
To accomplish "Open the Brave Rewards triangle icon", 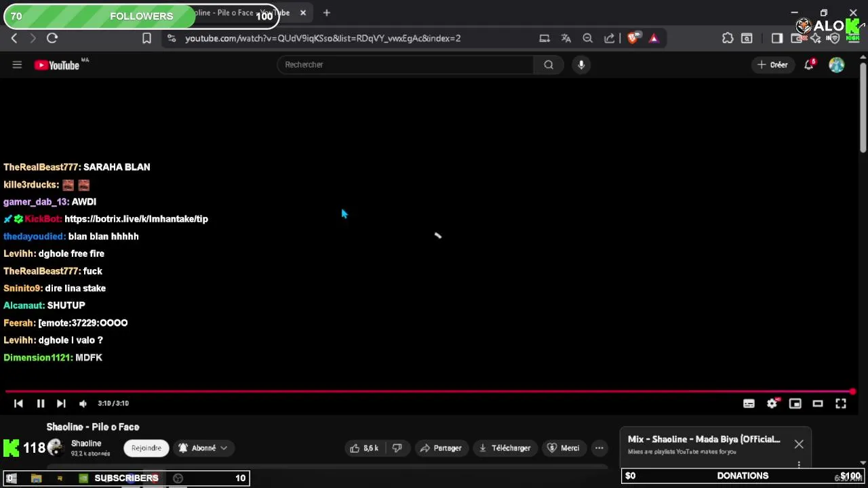I will [x=654, y=39].
